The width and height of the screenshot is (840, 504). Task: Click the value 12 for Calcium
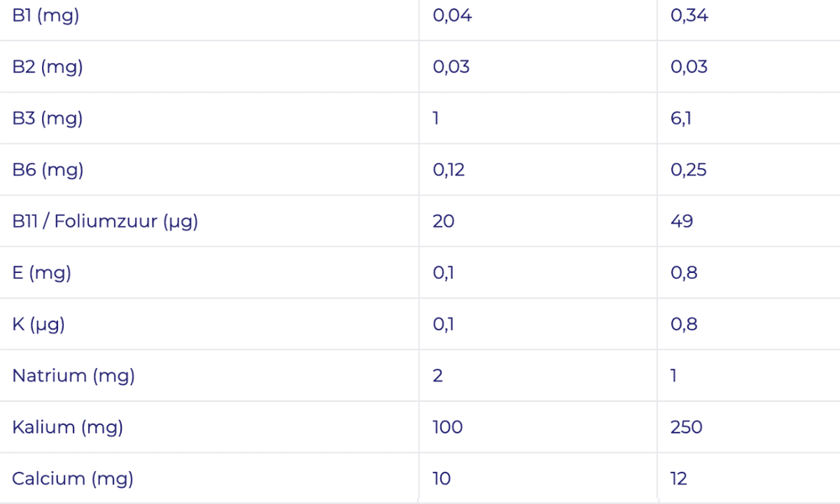pyautogui.click(x=679, y=478)
